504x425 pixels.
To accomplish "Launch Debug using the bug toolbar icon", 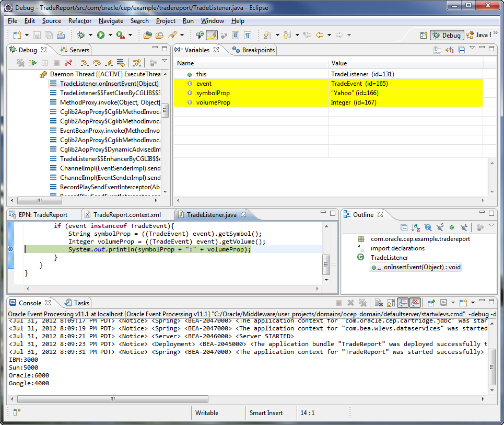I will (81, 35).
